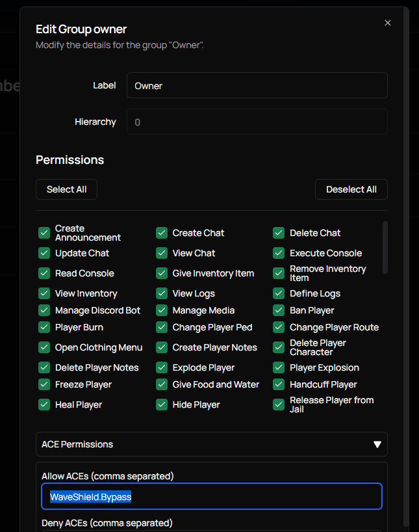This screenshot has width=419, height=532.
Task: Uncheck the Explode Player checkbox
Action: (x=162, y=367)
